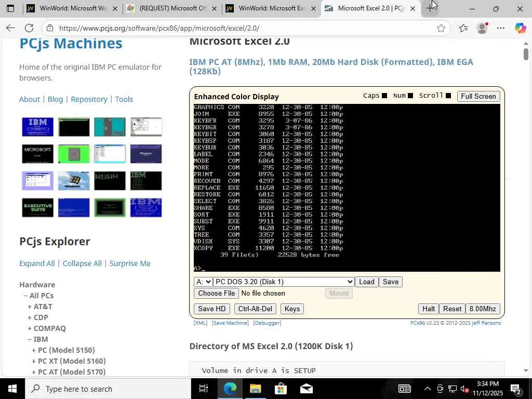Open the About link
Viewport: 532px width, 399px height.
30,99
